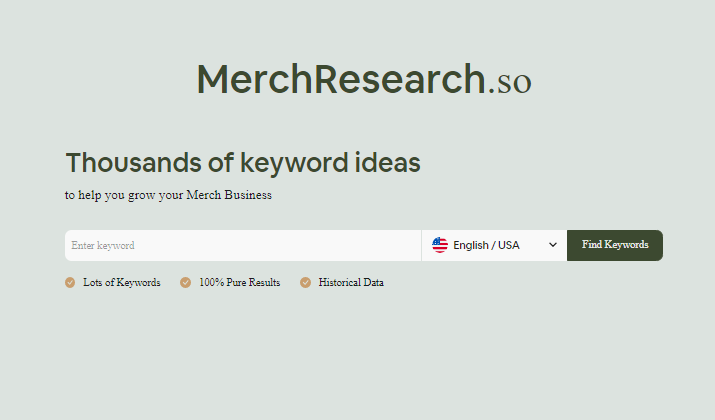The height and width of the screenshot is (420, 715).
Task: Click checkmark icon beside Lots of Keywords
Action: [70, 283]
